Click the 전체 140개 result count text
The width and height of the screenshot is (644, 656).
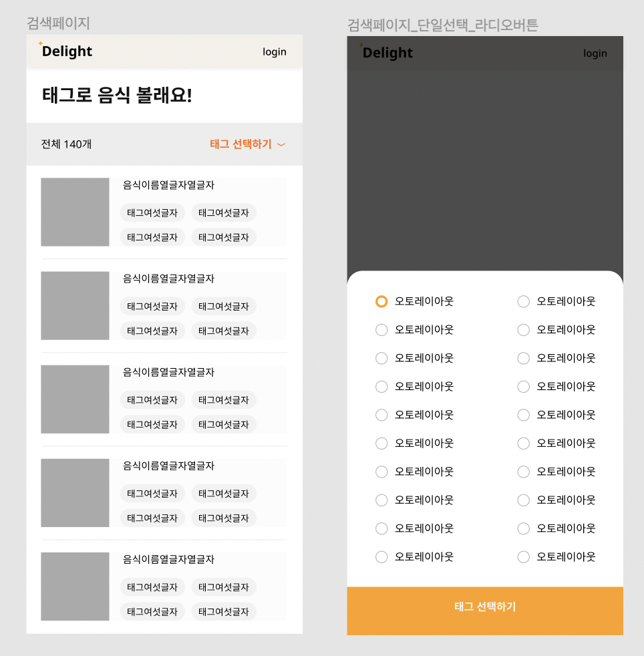coord(66,144)
